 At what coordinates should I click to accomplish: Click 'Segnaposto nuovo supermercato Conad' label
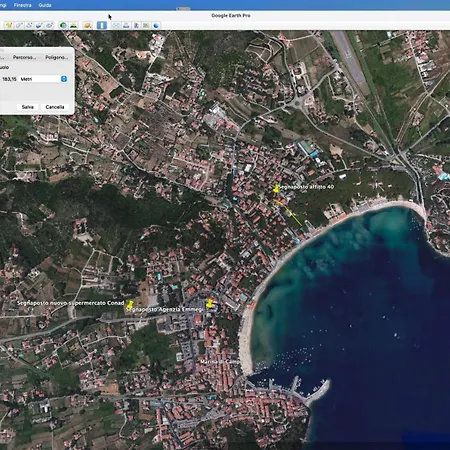coord(70,303)
